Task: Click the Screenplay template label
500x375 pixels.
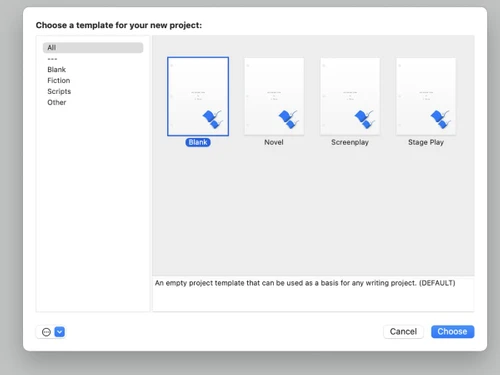Action: click(350, 142)
